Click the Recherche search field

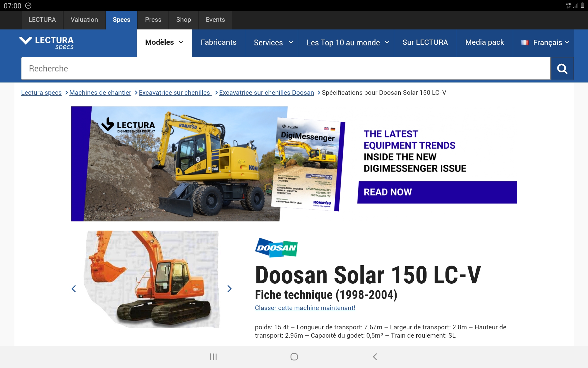286,69
